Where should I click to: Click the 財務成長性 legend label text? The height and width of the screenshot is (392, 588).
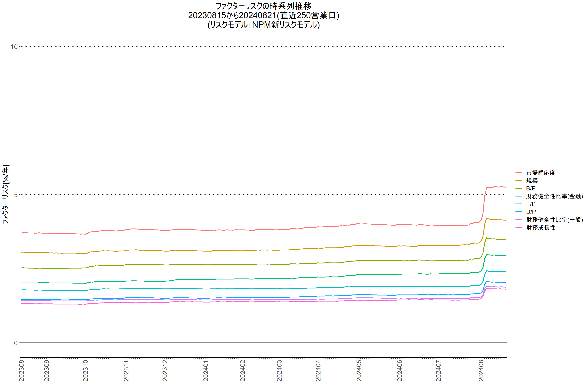(540, 228)
